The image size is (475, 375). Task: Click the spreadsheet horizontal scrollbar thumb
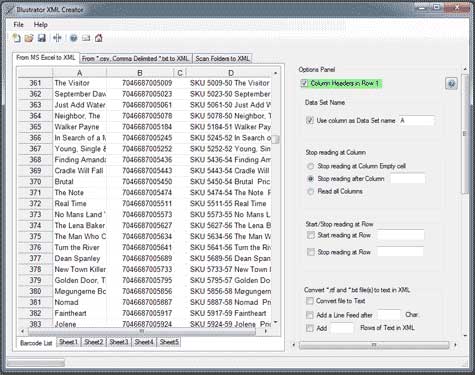[142, 331]
